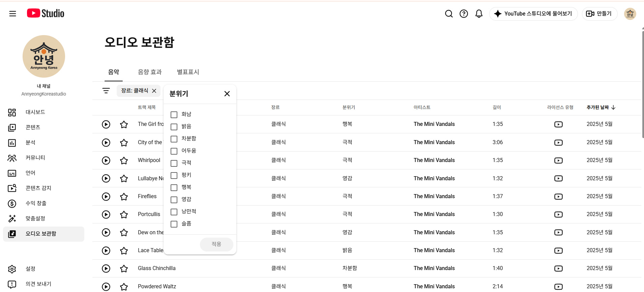Open 분석 analytics in the sidebar
The width and height of the screenshot is (644, 292).
tap(43, 142)
